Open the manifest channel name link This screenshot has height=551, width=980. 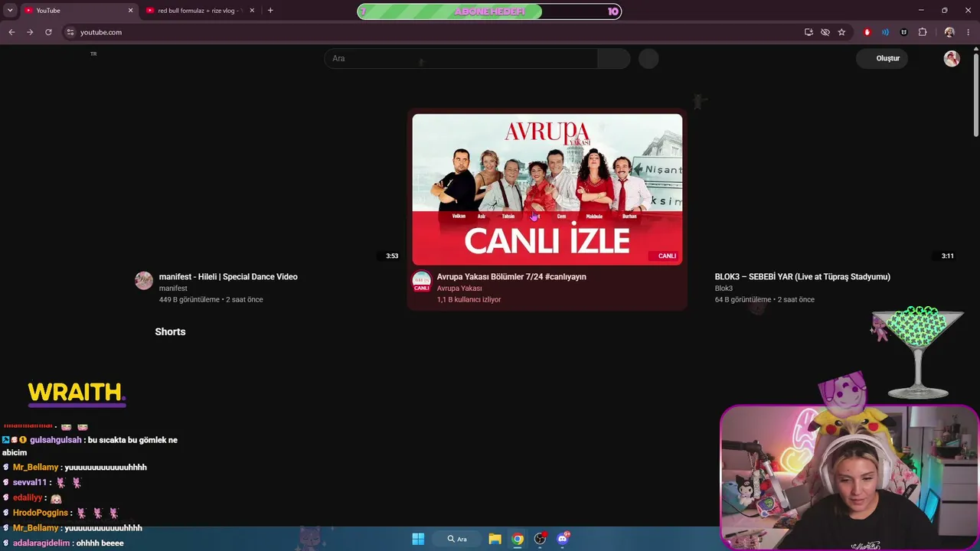point(173,289)
